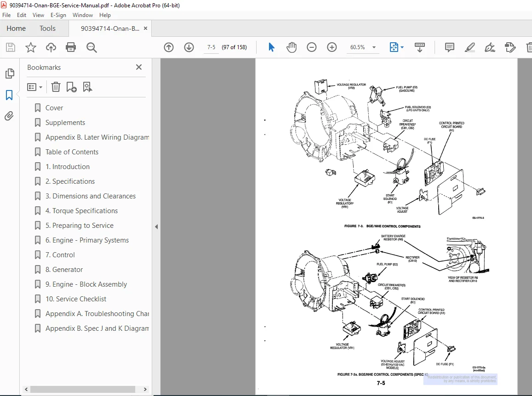Screen dimensions: 532x396
Task: Open the Supplements bookmark
Action: pyautogui.click(x=65, y=122)
